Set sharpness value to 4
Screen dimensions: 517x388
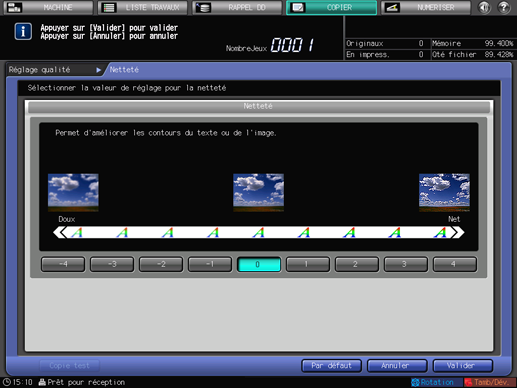pyautogui.click(x=455, y=264)
